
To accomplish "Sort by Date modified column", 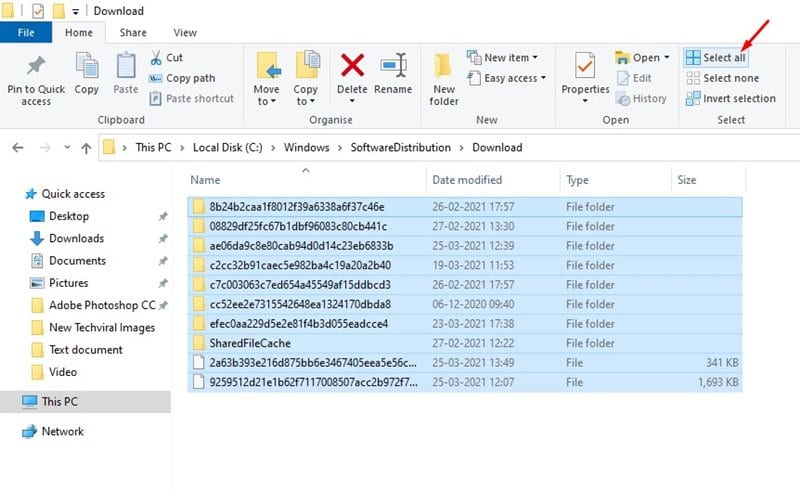I will click(x=467, y=180).
